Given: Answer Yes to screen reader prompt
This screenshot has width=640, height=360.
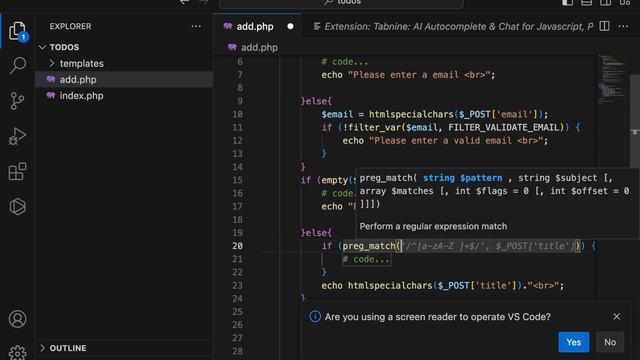Looking at the screenshot, I should (x=573, y=342).
